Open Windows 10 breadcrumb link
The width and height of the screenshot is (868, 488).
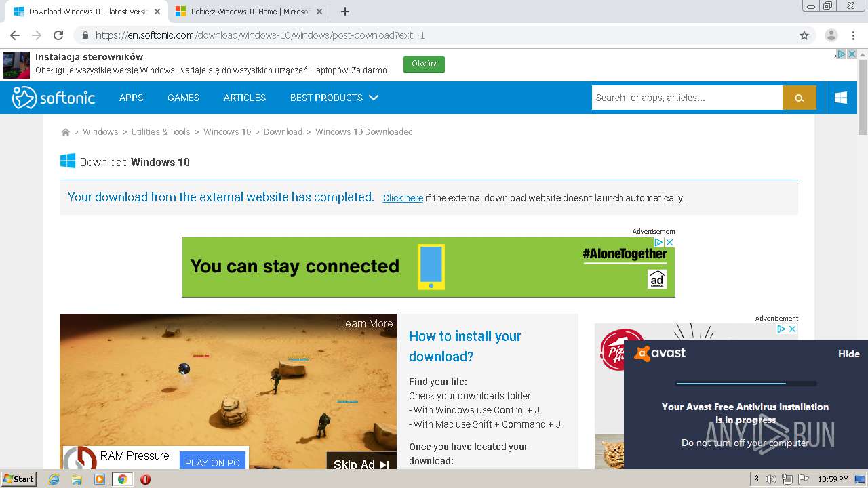(x=227, y=132)
